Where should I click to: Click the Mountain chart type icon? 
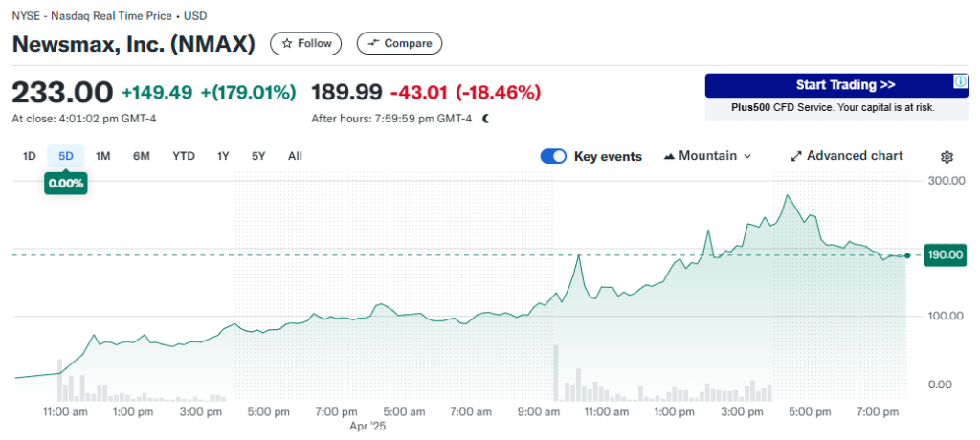click(669, 156)
